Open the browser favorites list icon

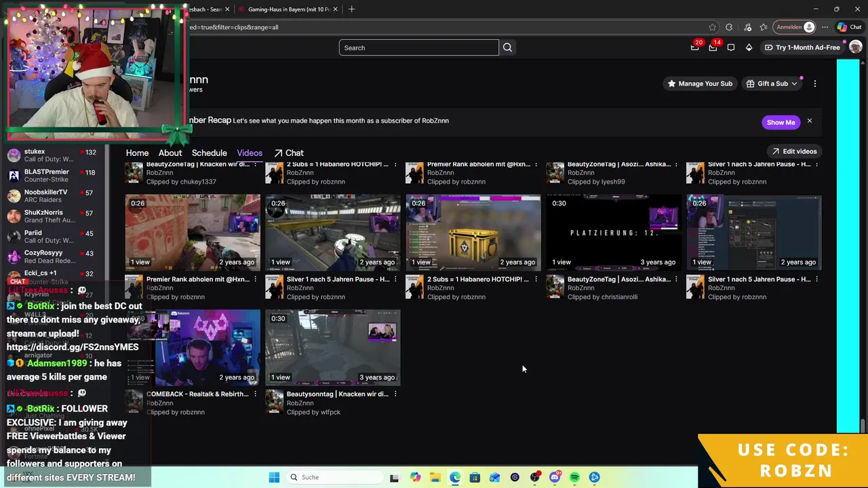[764, 27]
